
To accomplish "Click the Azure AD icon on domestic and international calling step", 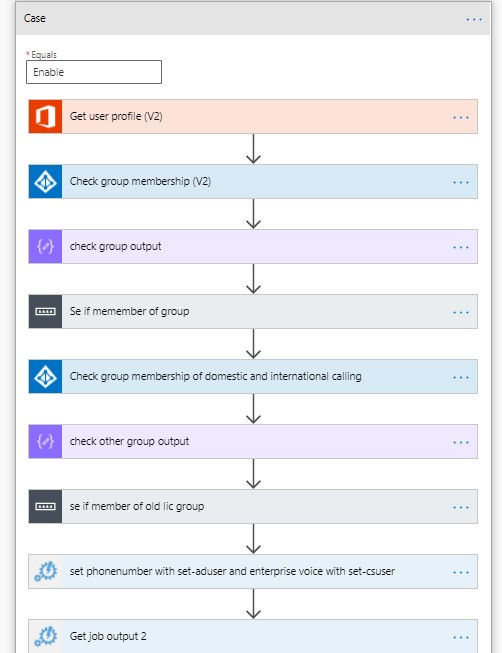I will point(45,376).
